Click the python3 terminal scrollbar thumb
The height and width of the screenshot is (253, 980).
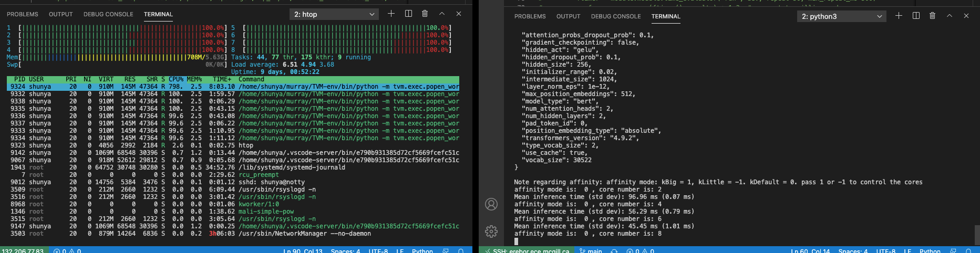pyautogui.click(x=977, y=234)
